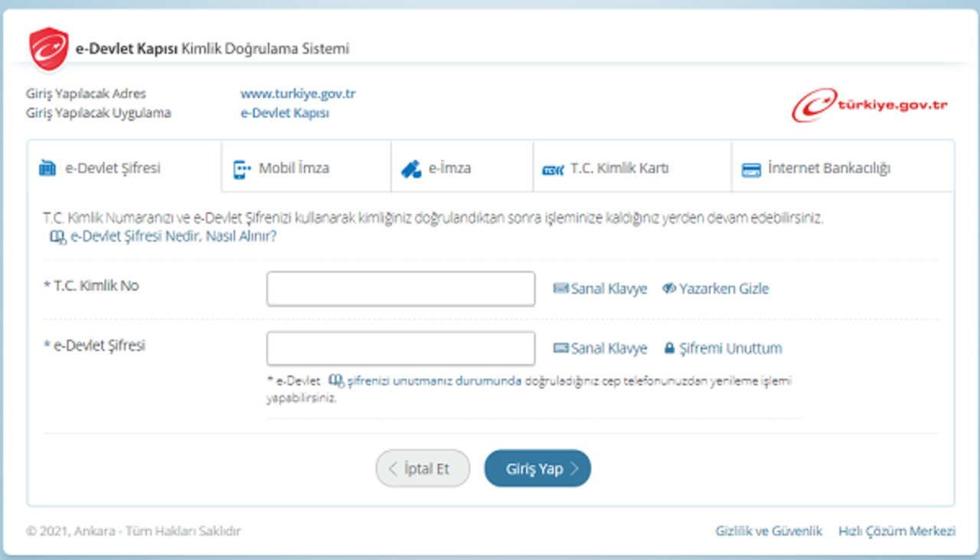Open Sanal Klavye for e-Devlet Şifresi

(600, 348)
